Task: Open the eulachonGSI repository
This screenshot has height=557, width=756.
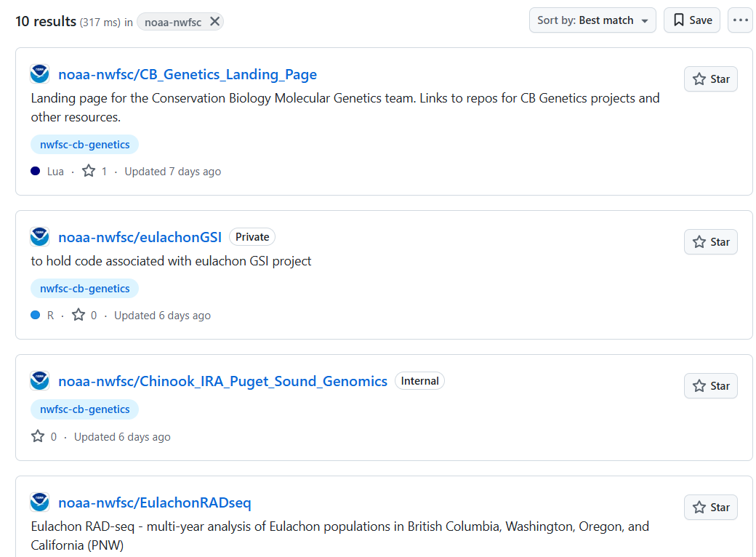Action: pyautogui.click(x=140, y=237)
